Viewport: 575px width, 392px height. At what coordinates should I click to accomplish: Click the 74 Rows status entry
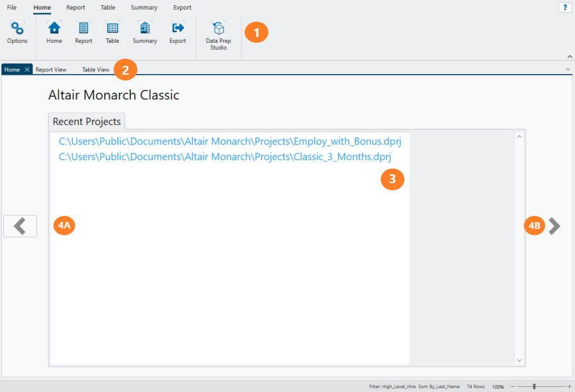(475, 386)
